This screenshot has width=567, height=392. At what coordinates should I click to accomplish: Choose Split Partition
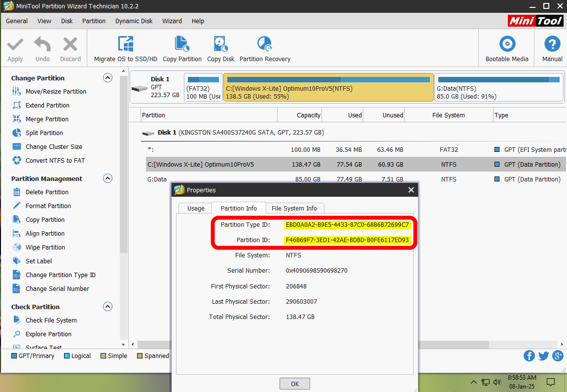44,133
